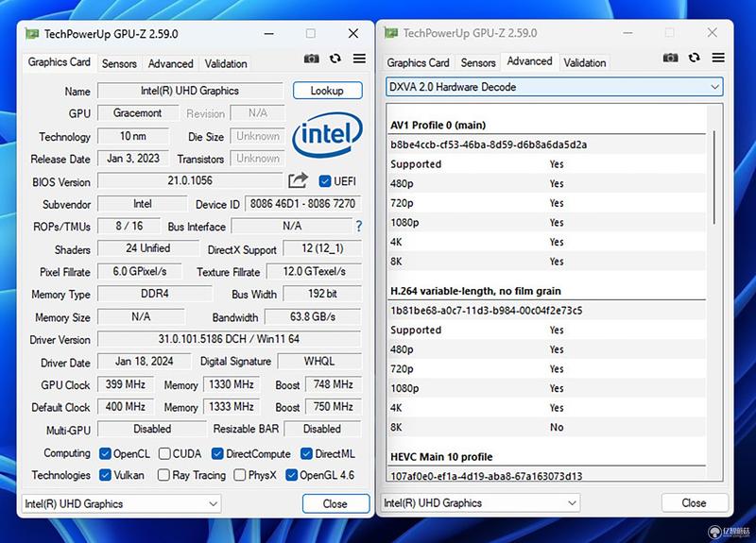Switch to Sensors tab in left window
This screenshot has height=543, width=756.
point(119,63)
